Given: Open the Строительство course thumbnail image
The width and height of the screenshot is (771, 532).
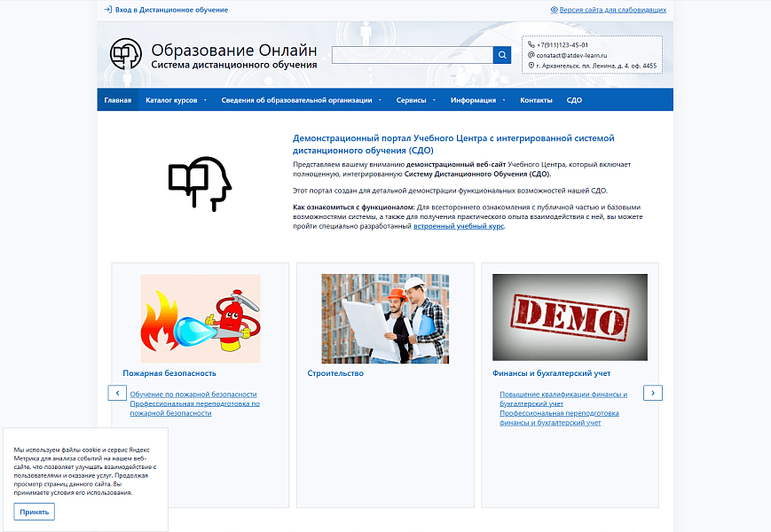Looking at the screenshot, I should [385, 318].
